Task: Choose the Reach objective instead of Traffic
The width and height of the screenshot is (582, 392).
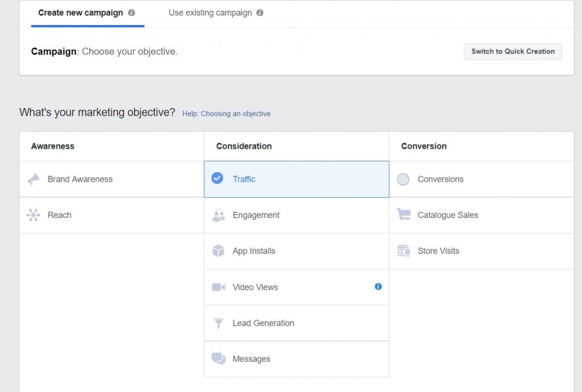Action: [60, 215]
